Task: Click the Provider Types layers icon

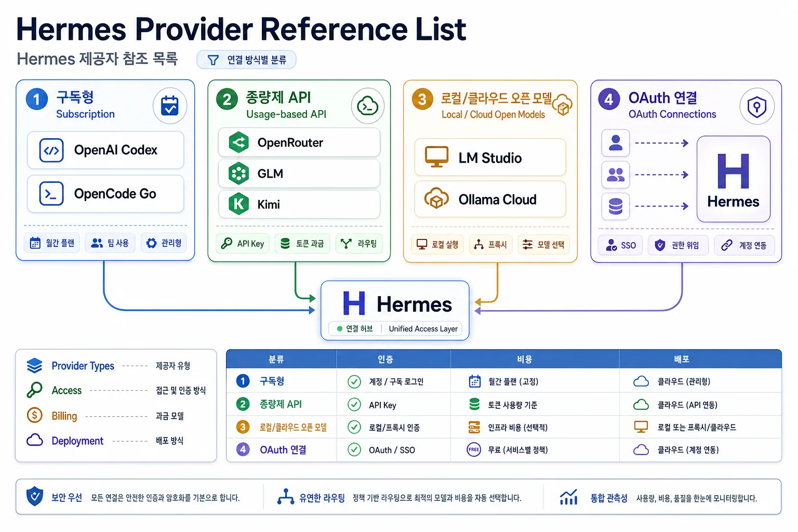Action: tap(34, 366)
